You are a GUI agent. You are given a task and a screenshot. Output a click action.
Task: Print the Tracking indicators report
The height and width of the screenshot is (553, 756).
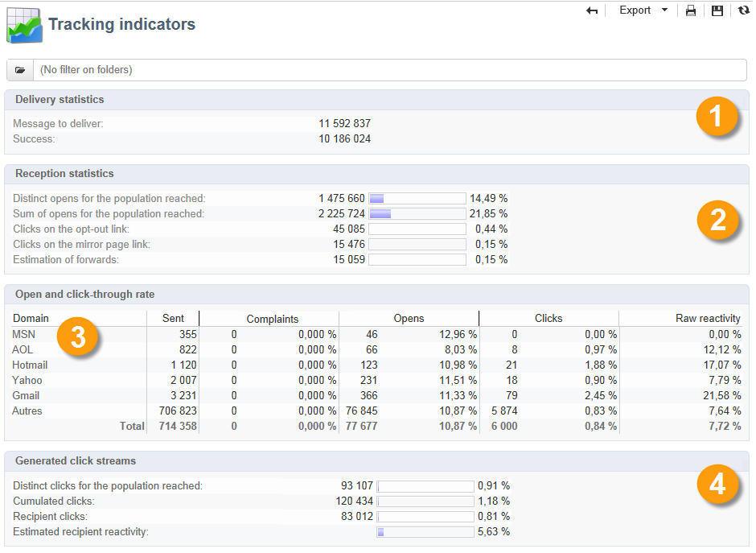(691, 10)
